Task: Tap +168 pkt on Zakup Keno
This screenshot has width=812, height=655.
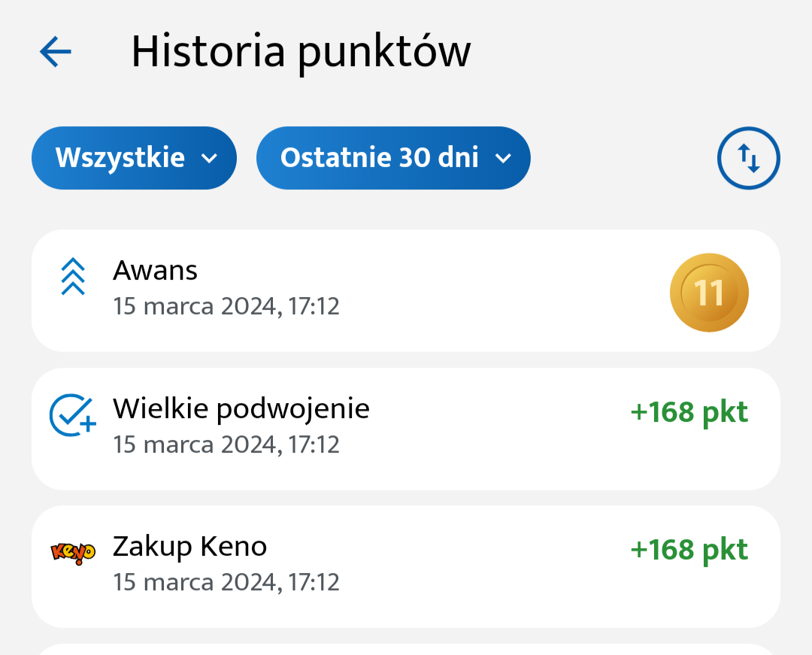Action: point(689,550)
